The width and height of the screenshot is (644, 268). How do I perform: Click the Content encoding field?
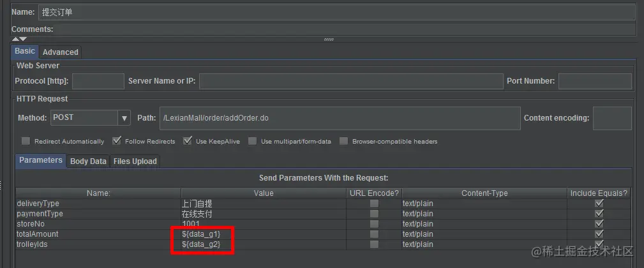pyautogui.click(x=612, y=118)
